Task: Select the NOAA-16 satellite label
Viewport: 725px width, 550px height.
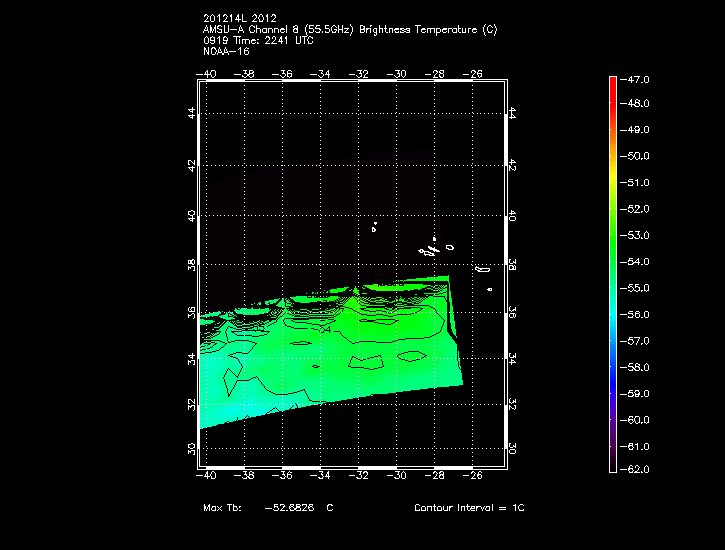Action: (x=226, y=52)
